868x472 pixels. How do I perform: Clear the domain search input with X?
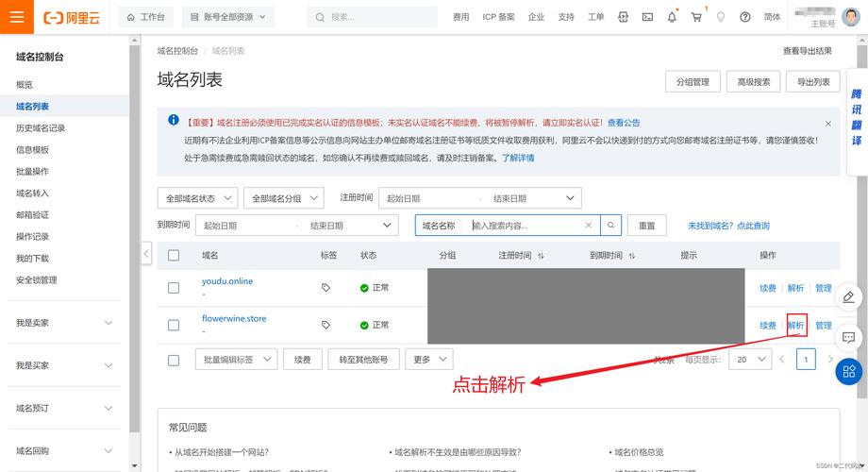(589, 226)
